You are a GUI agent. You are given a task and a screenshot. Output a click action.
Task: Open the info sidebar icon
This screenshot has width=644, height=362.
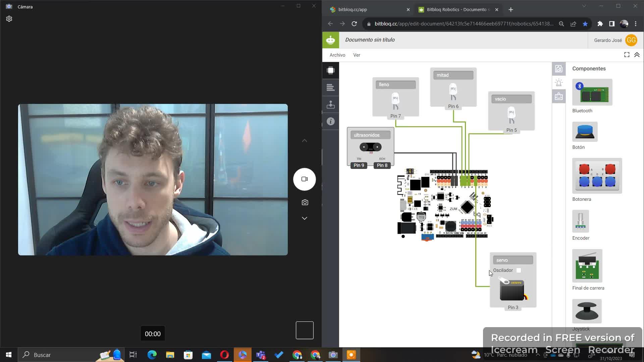pyautogui.click(x=330, y=121)
